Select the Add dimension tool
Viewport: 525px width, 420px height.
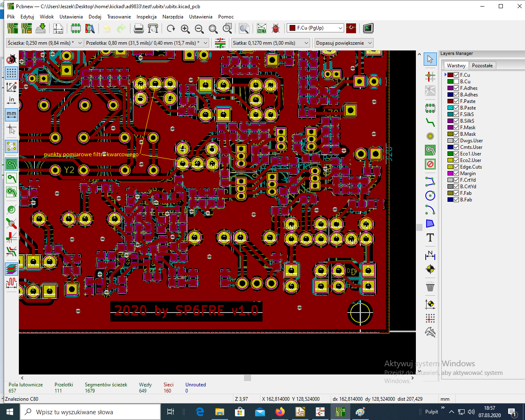click(430, 255)
